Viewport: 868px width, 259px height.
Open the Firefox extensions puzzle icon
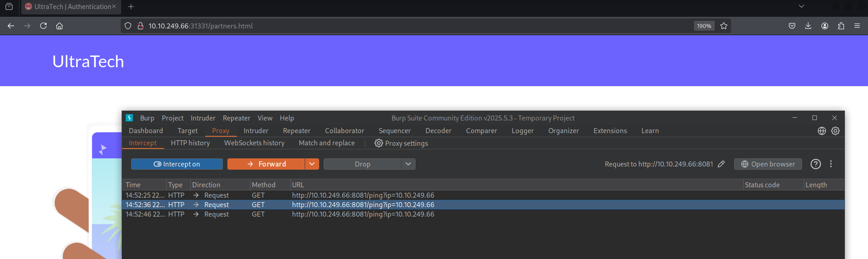click(x=841, y=26)
